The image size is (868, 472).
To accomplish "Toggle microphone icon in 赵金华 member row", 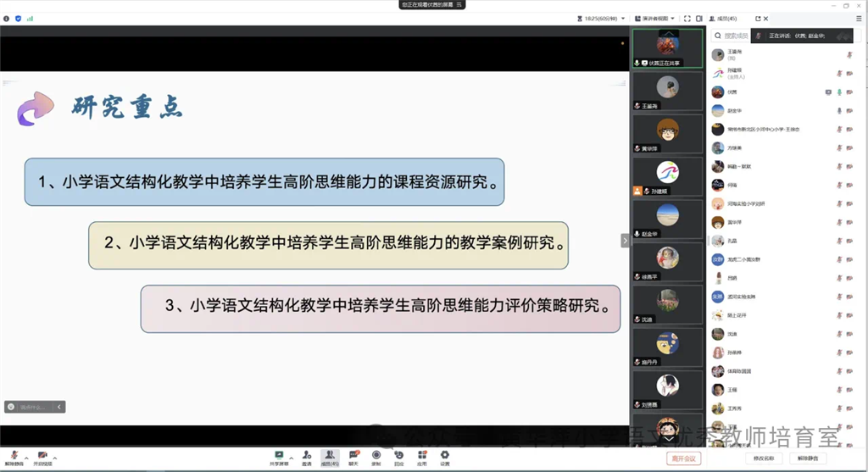I will tap(839, 111).
